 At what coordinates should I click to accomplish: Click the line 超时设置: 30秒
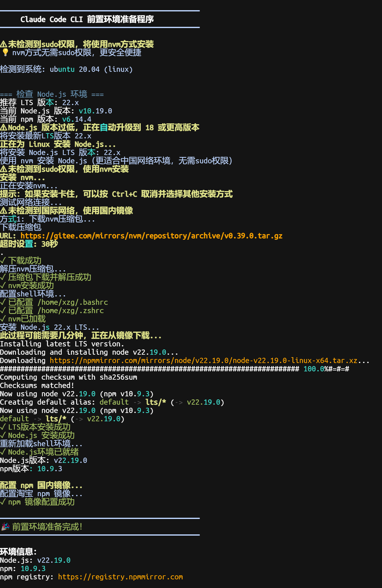pos(29,244)
